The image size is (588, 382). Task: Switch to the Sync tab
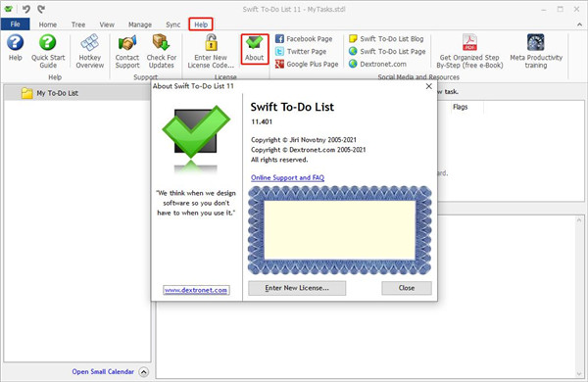[172, 24]
